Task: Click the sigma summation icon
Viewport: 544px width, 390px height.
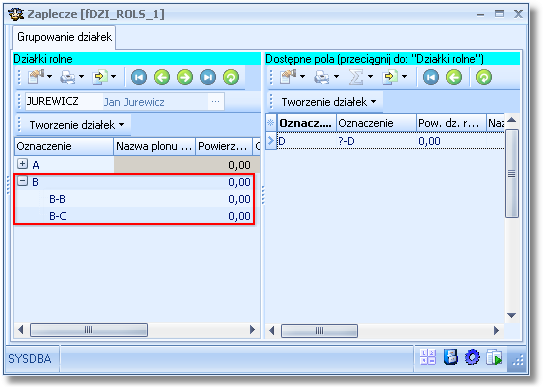Action: (x=356, y=77)
